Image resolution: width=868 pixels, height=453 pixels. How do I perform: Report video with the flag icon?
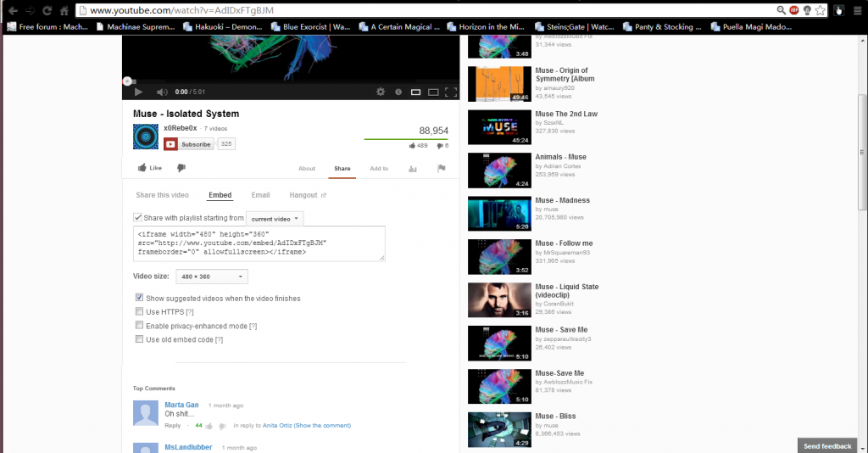click(441, 168)
